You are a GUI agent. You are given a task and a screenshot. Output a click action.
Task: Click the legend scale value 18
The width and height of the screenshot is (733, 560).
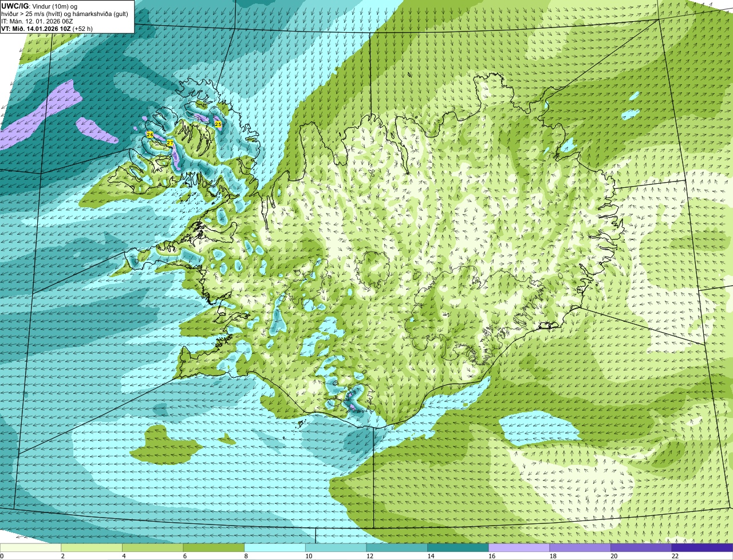coord(553,556)
